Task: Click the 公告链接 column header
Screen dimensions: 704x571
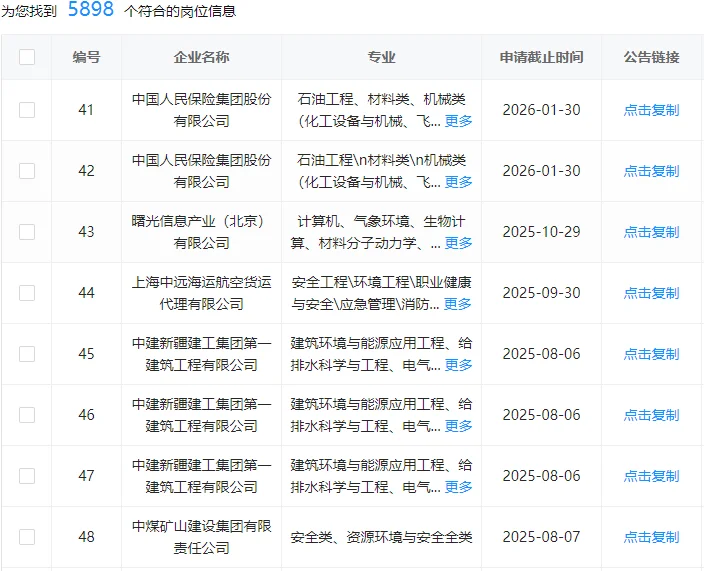Action: coord(651,57)
